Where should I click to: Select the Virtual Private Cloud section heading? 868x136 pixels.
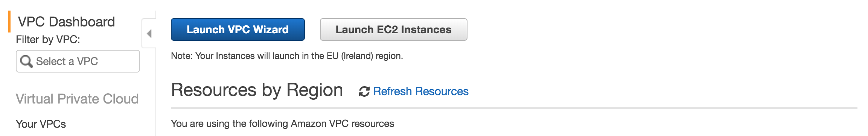click(x=77, y=99)
